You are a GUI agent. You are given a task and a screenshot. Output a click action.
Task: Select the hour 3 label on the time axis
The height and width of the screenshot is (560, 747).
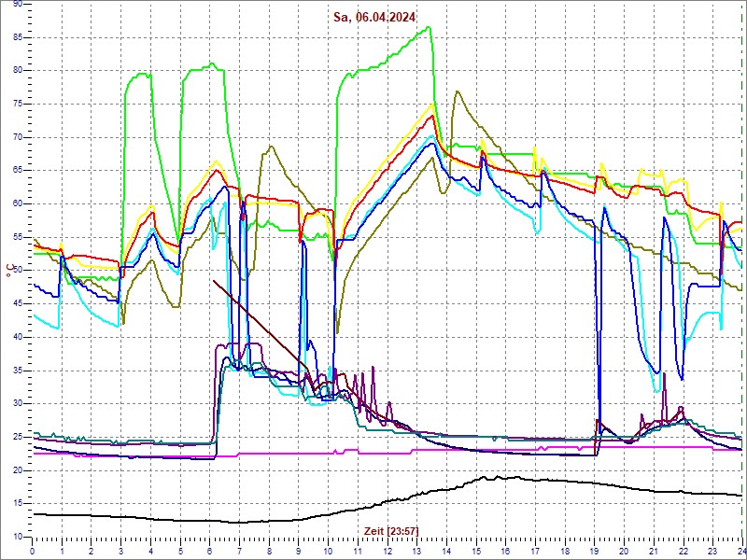tap(120, 551)
